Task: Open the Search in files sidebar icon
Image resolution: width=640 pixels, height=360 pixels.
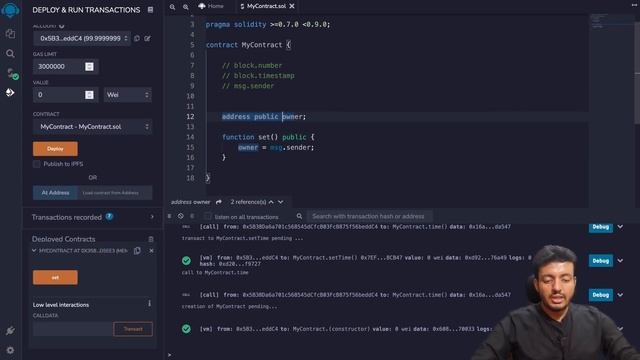Action: point(10,53)
